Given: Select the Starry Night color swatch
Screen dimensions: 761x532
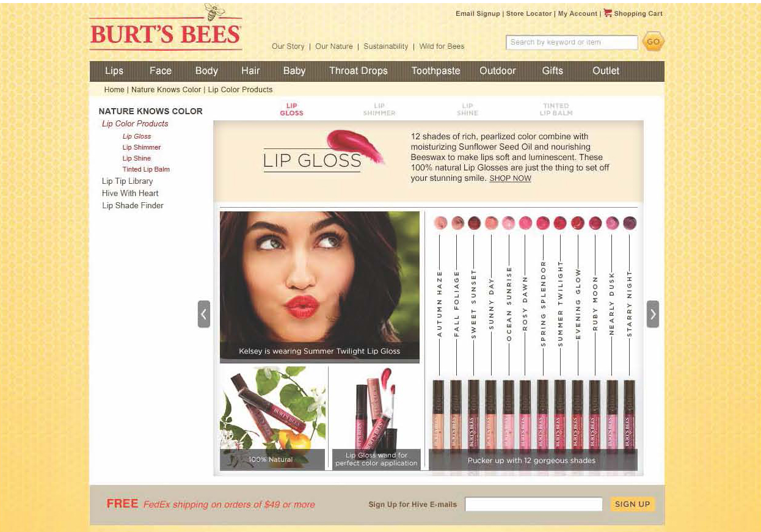Looking at the screenshot, I should point(630,223).
